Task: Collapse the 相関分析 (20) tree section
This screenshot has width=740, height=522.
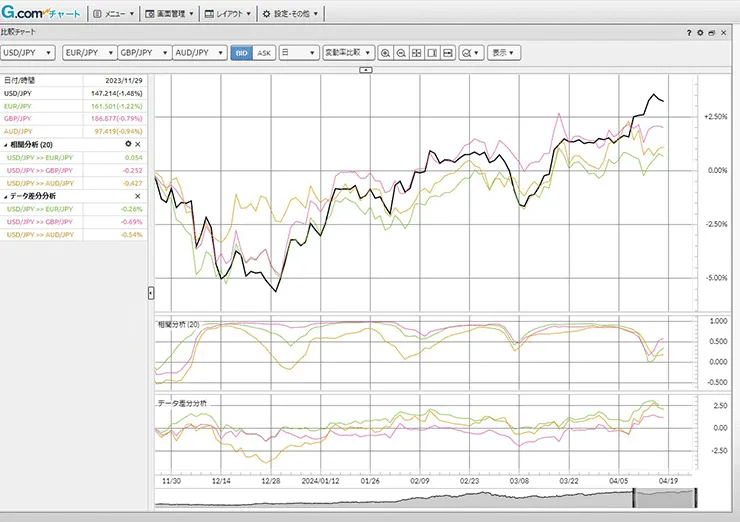Action: click(x=5, y=145)
